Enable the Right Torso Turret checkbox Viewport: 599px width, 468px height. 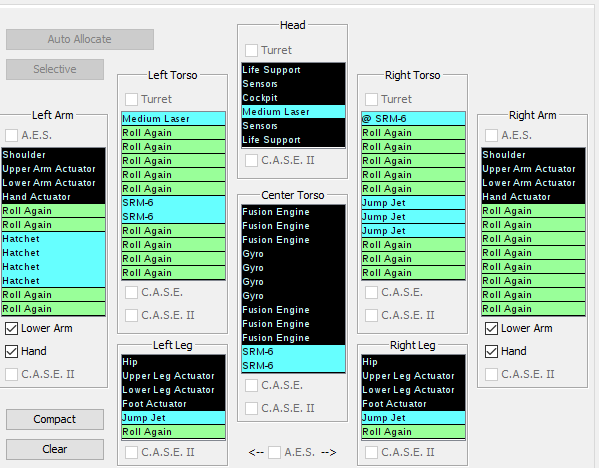coord(371,99)
